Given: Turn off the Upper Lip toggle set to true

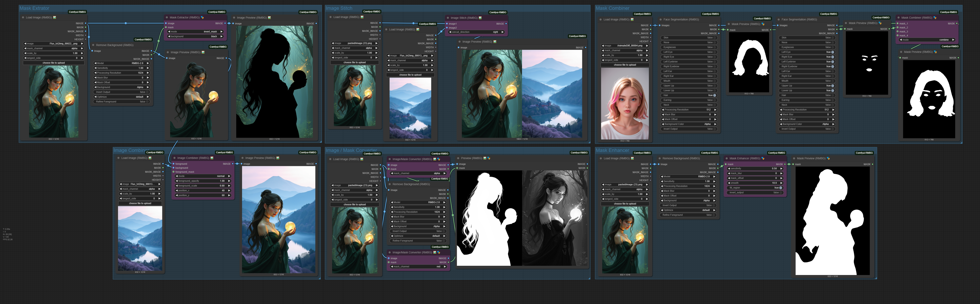Looking at the screenshot, I should (832, 86).
